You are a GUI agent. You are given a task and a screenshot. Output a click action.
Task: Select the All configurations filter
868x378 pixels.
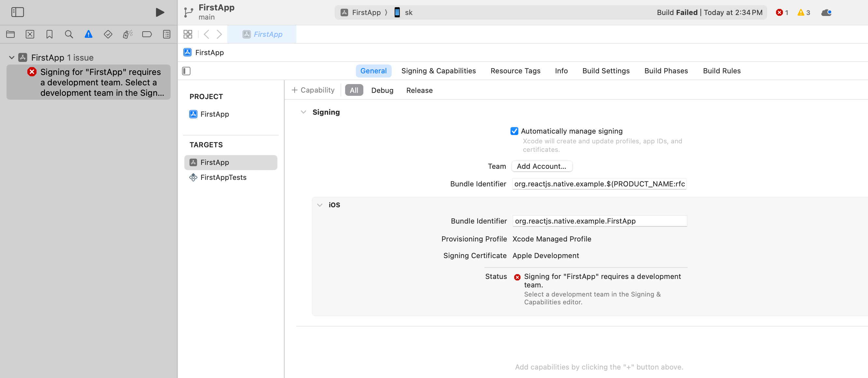(x=354, y=90)
